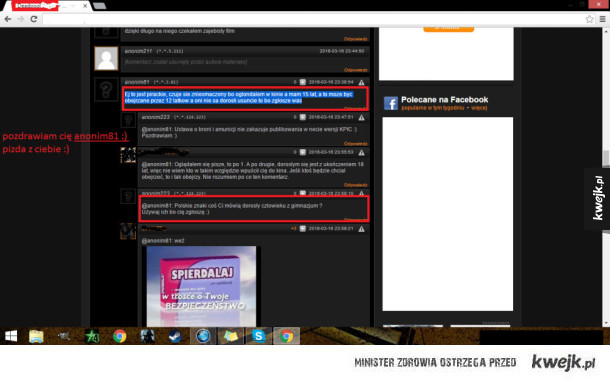The width and height of the screenshot is (610, 381).
Task: Open the anonim21f avatar picture
Action: pos(106,58)
